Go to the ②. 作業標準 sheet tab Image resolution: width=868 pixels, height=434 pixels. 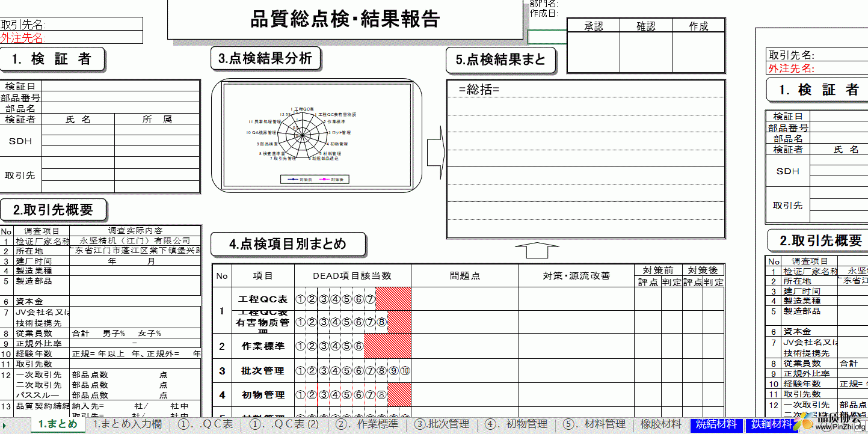[x=368, y=424]
